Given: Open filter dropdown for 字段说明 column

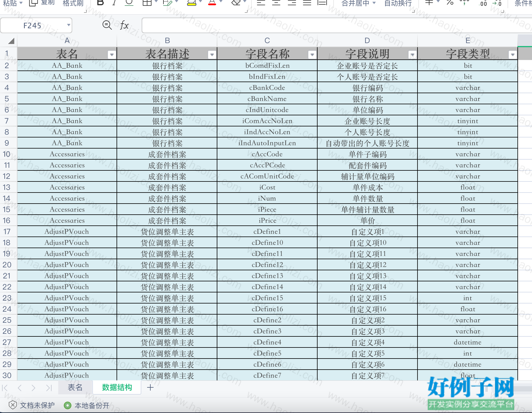Looking at the screenshot, I should point(412,54).
